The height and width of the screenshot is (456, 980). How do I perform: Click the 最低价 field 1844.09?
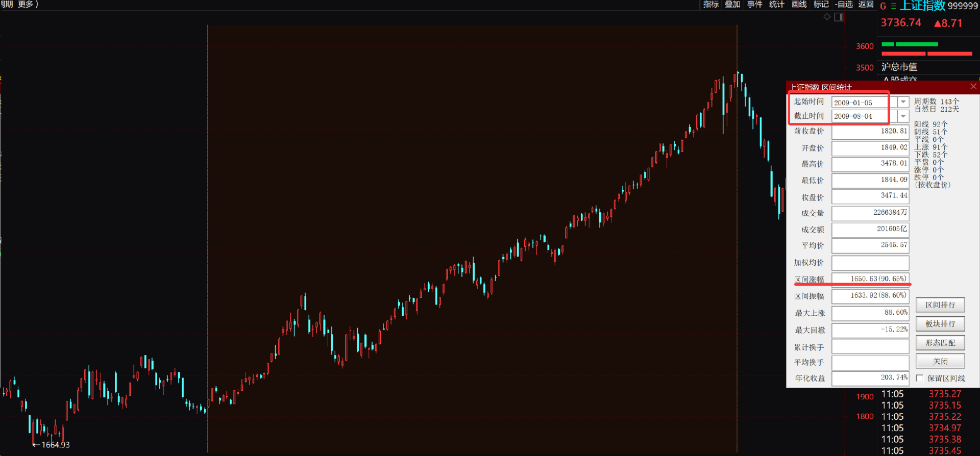tap(870, 181)
